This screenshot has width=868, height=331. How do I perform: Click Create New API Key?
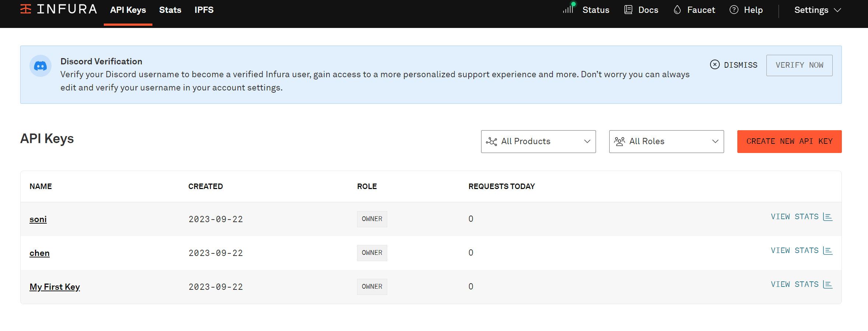(x=789, y=142)
